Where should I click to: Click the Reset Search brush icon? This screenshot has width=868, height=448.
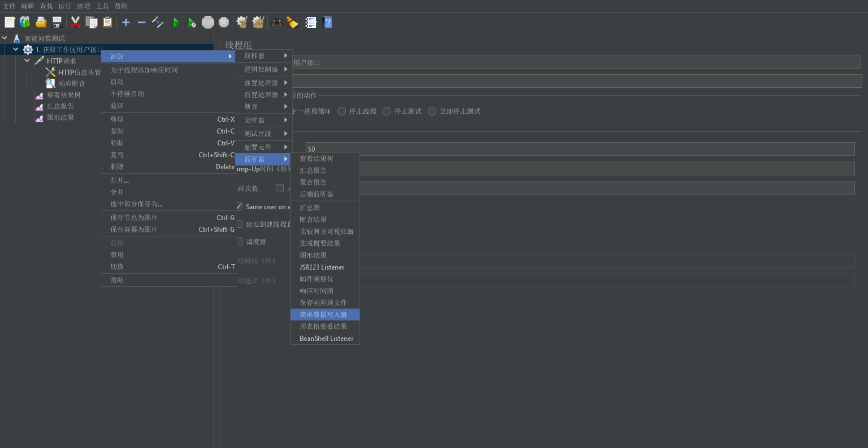(292, 23)
